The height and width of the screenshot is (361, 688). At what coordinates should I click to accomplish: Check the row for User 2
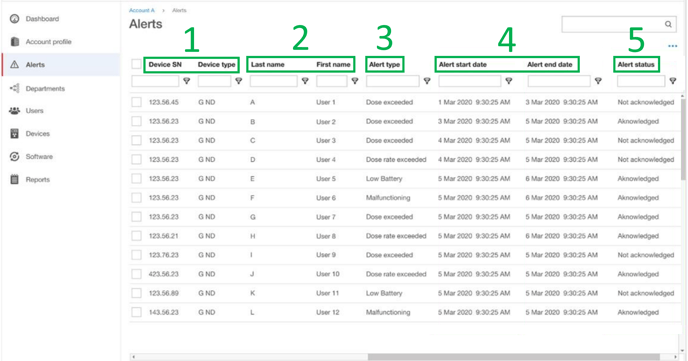136,122
